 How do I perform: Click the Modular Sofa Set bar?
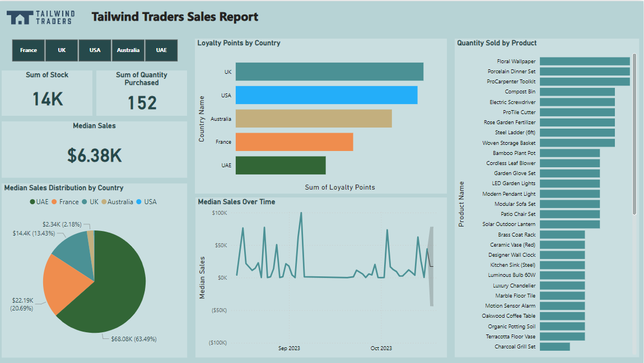pos(570,204)
